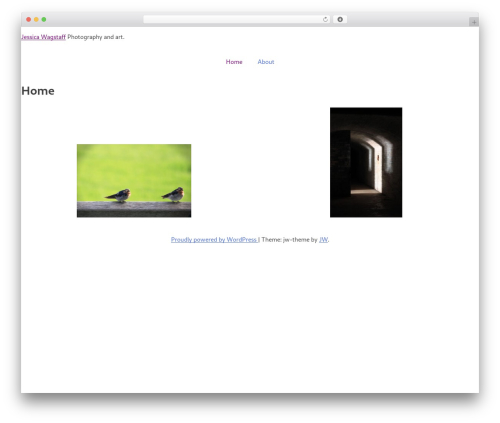500x423 pixels.
Task: Click the reload icon in address bar
Action: pyautogui.click(x=325, y=19)
